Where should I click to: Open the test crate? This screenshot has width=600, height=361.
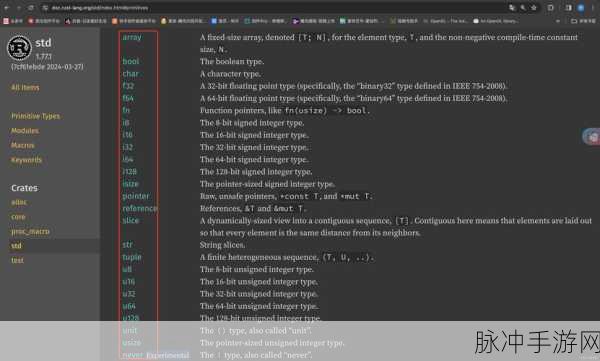(x=17, y=260)
